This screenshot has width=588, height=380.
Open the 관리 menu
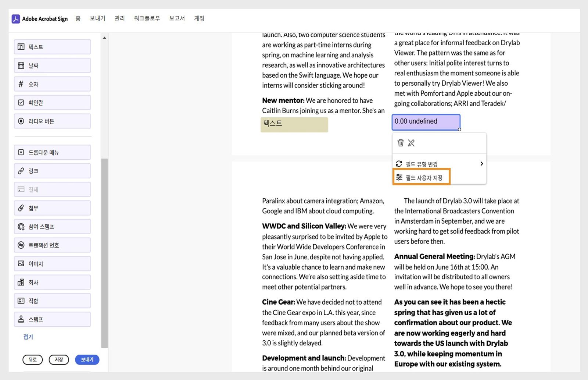click(x=119, y=18)
